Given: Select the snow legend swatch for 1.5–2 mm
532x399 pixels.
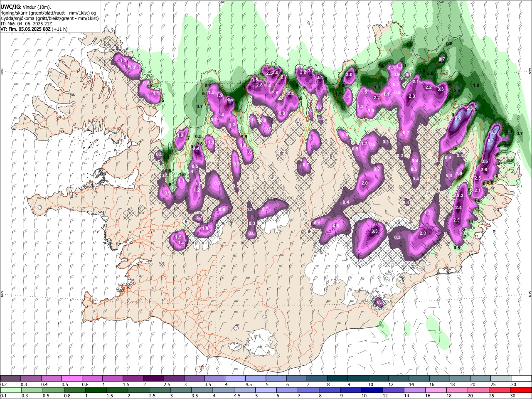Looking at the screenshot, I should 133,378.
